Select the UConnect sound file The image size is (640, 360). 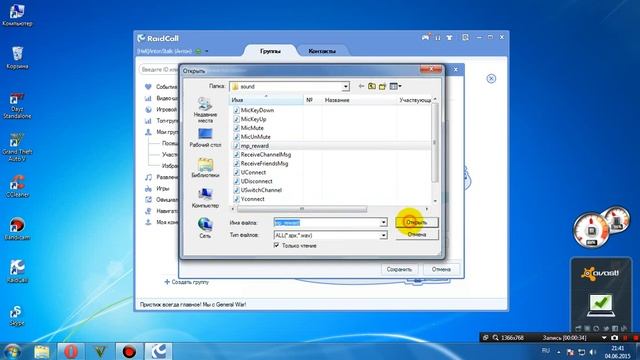tap(249, 172)
